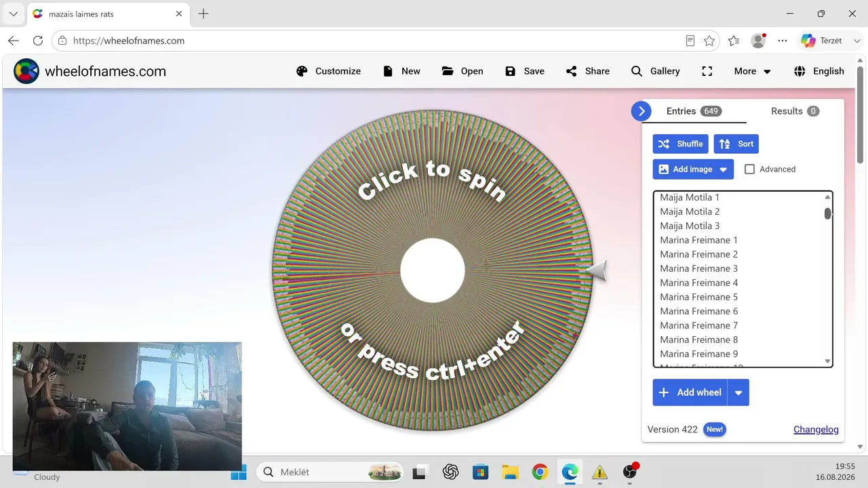Spin the wheel by clicking its center
The height and width of the screenshot is (488, 868).
433,270
